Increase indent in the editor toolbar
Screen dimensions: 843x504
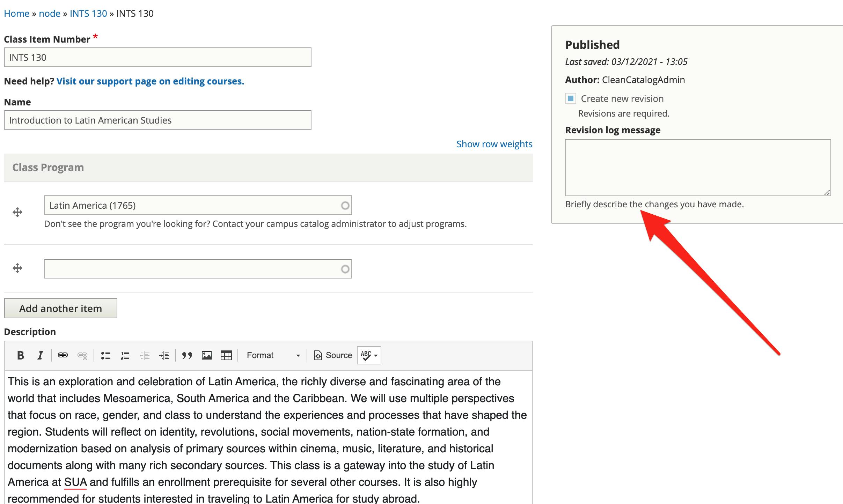click(x=164, y=355)
